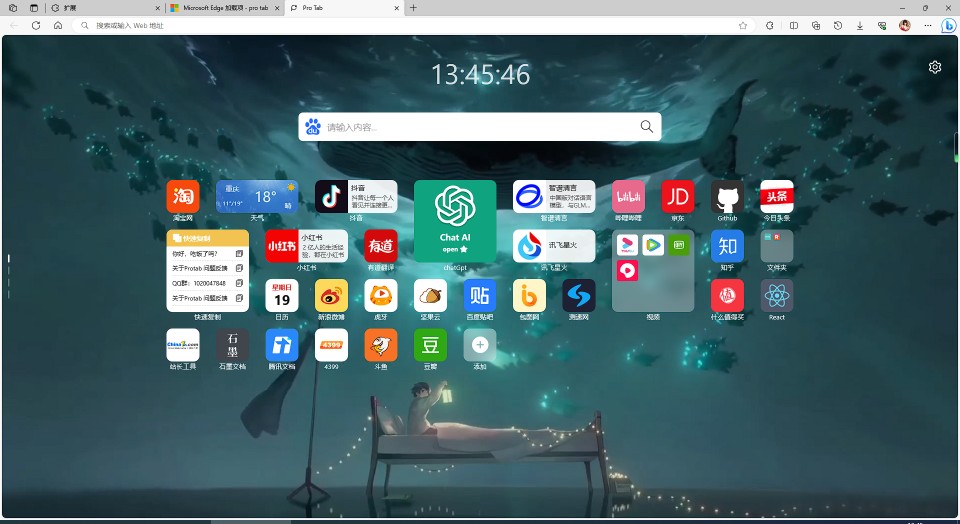Expand the 文件夹 folder tile
This screenshot has width=960, height=524.
coord(777,246)
